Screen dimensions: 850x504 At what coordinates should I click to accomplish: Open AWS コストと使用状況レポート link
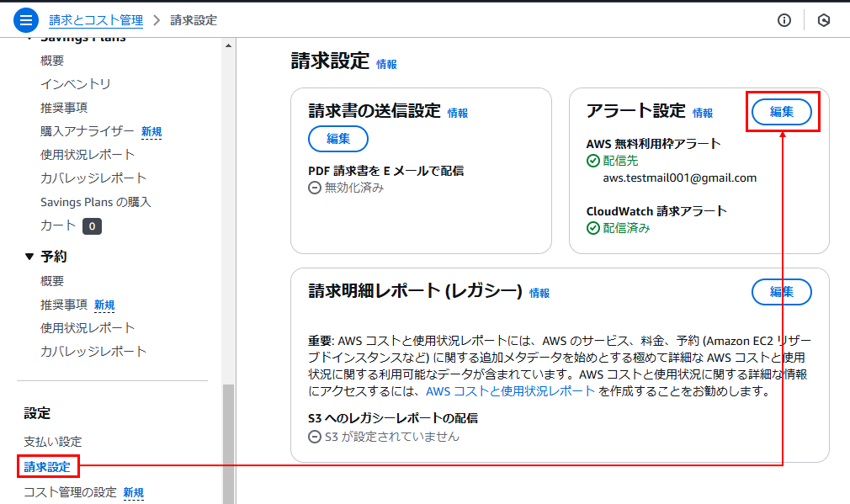coord(510,391)
